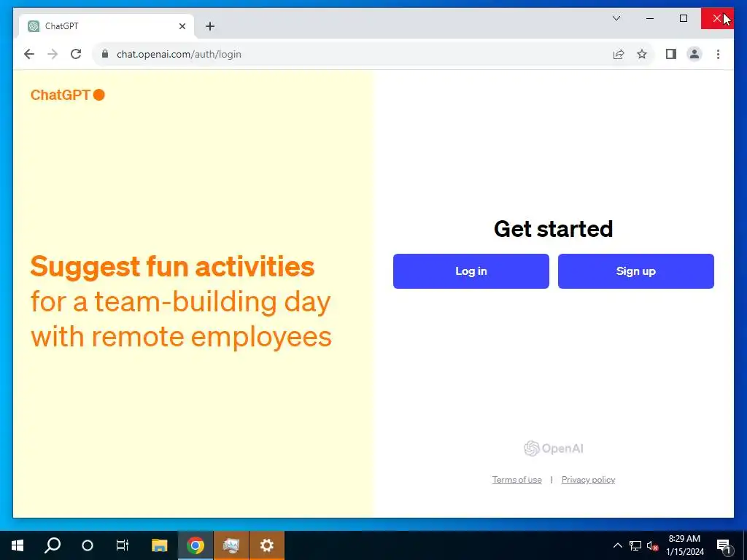Viewport: 747px width, 560px height.
Task: Open Chrome side panel
Action: [671, 54]
